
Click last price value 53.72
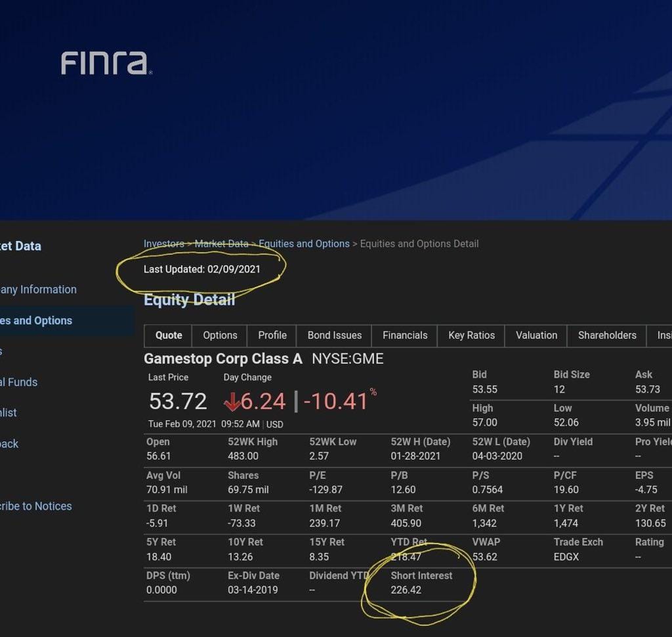point(178,401)
